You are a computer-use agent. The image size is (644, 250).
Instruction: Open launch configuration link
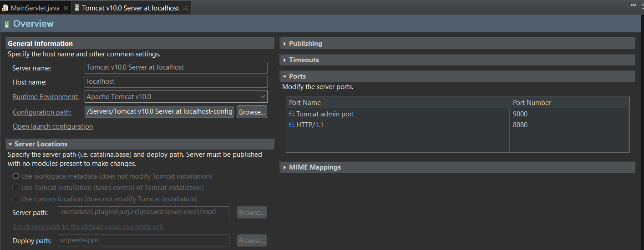[53, 126]
